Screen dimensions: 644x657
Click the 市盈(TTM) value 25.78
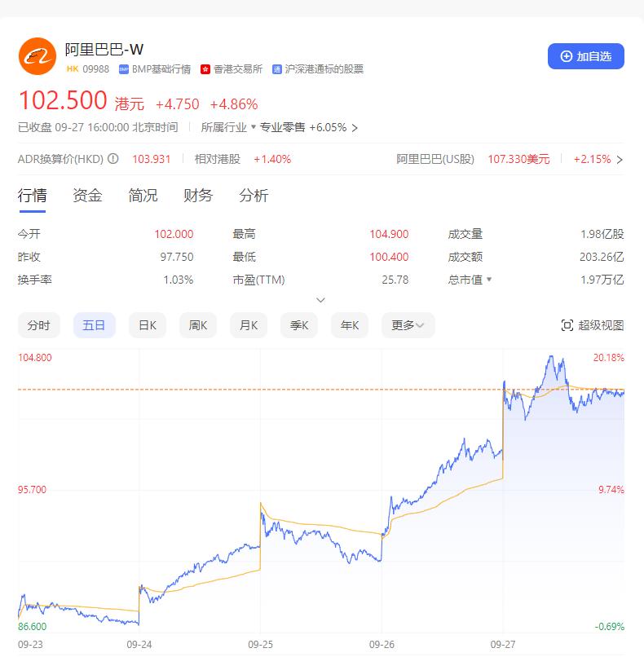[395, 280]
